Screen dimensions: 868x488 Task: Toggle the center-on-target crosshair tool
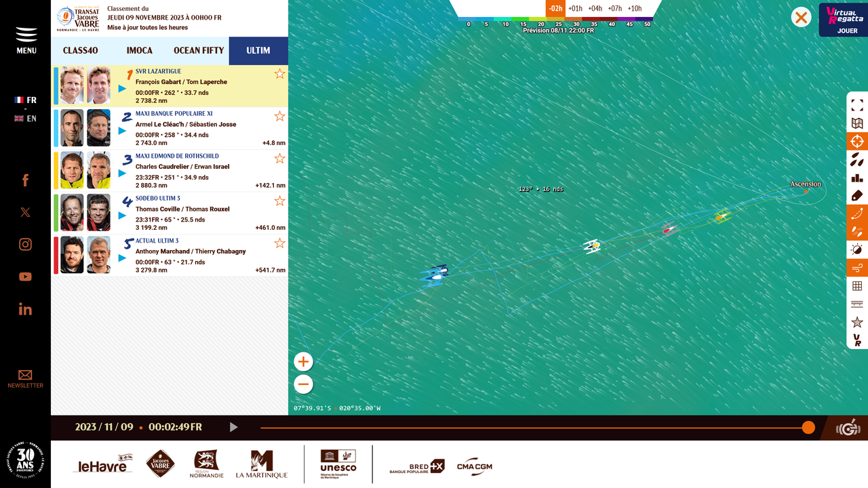pos(857,142)
